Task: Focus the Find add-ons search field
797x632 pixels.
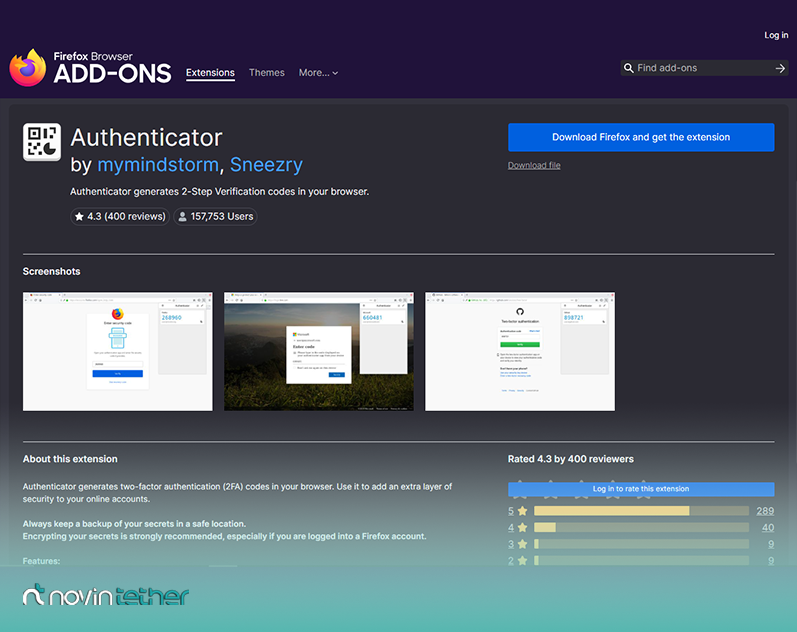Action: pyautogui.click(x=704, y=68)
